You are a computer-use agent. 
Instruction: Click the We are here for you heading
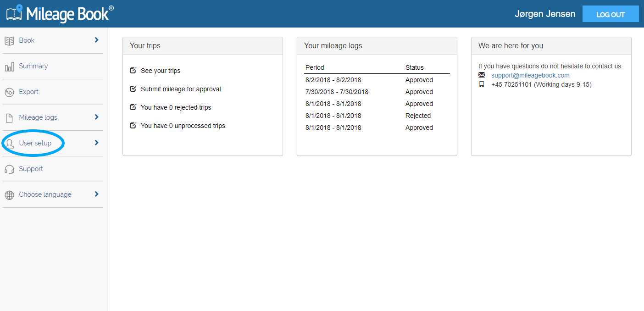pos(511,45)
